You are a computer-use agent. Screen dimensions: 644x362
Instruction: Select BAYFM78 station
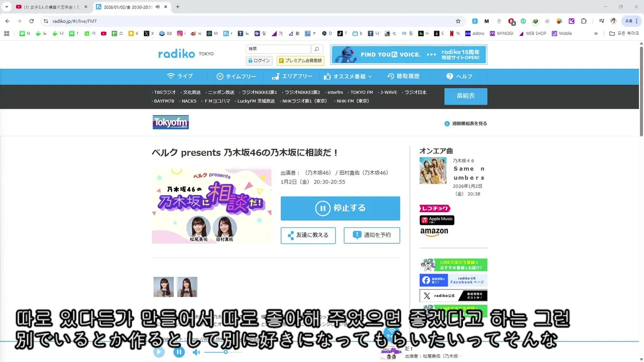[164, 101]
